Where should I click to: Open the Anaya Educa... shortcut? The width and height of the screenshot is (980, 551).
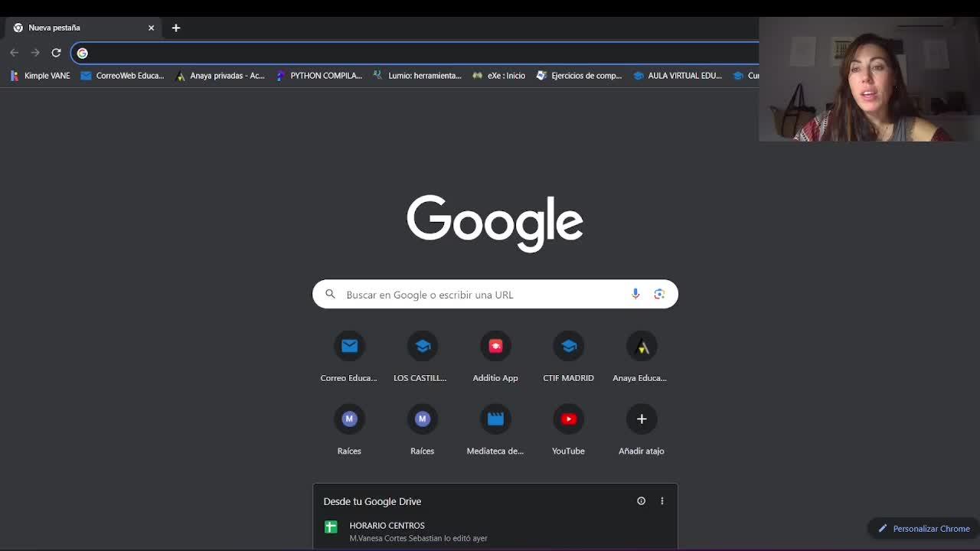pos(642,356)
